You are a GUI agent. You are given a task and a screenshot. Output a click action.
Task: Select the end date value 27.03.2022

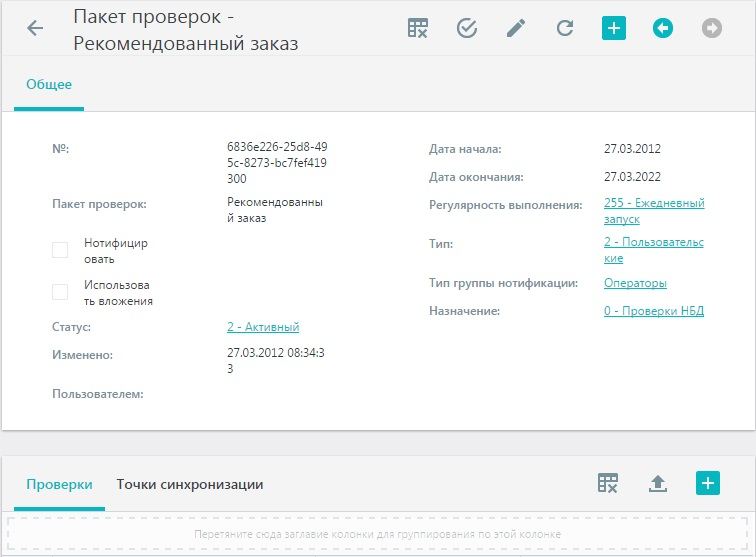632,177
